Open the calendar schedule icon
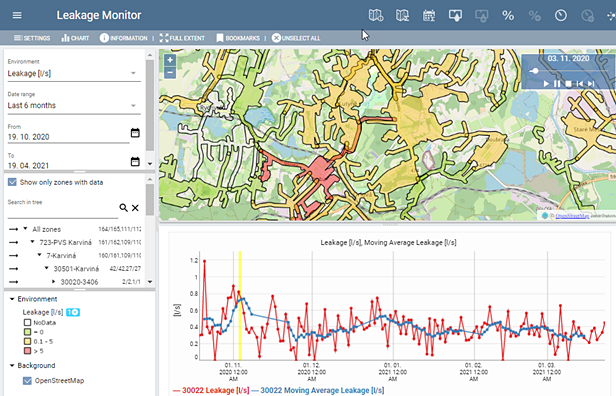 (x=429, y=16)
